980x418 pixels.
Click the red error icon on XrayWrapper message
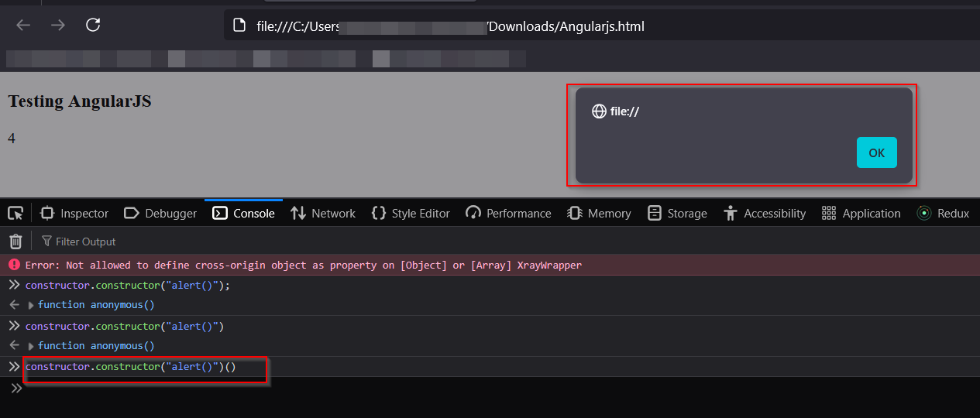tap(14, 265)
